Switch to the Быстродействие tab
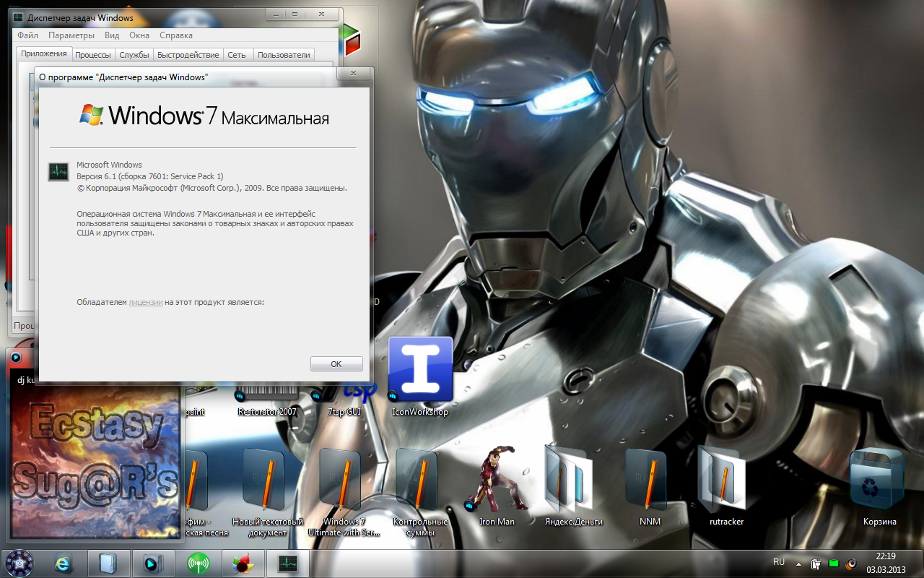This screenshot has width=924, height=578. pyautogui.click(x=188, y=55)
